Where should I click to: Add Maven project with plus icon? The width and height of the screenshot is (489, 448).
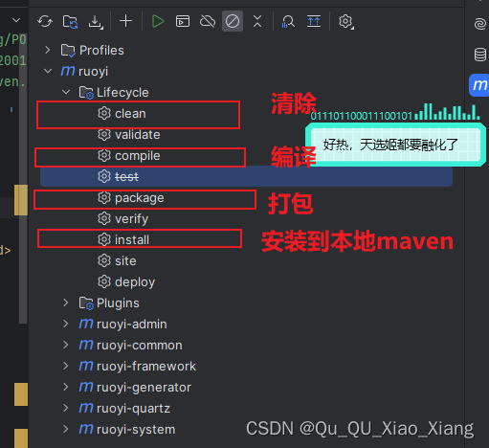(x=125, y=21)
